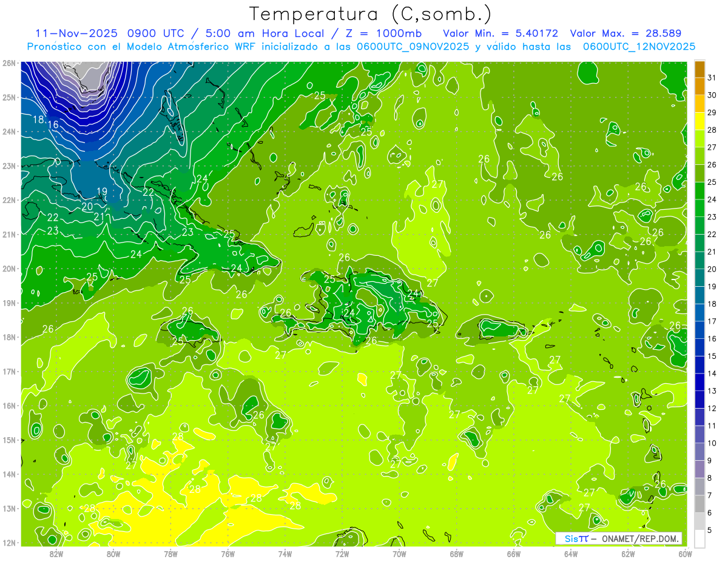
Task: Click the 74W longitude axis label
Action: 285,554
